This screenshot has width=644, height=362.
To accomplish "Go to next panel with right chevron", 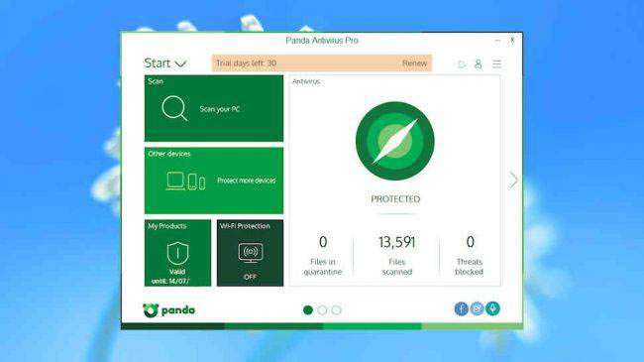I will (x=513, y=180).
